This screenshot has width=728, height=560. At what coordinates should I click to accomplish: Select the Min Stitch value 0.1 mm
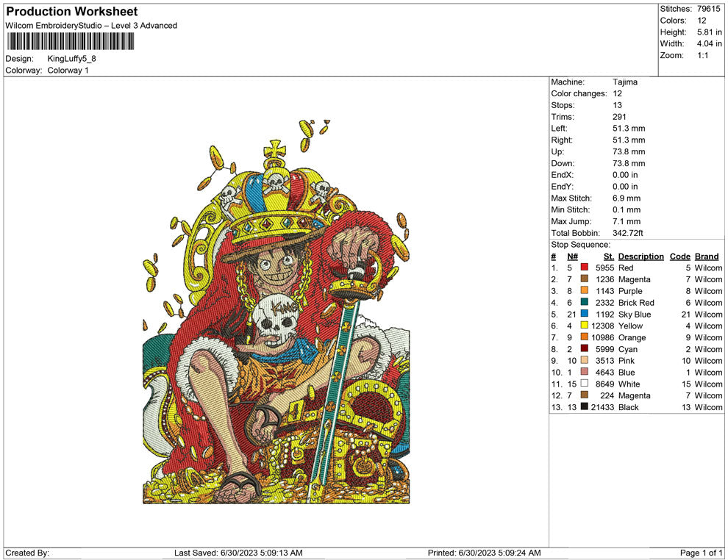pyautogui.click(x=627, y=209)
